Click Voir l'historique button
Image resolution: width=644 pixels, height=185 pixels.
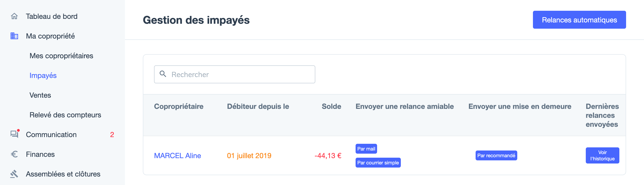pyautogui.click(x=602, y=155)
